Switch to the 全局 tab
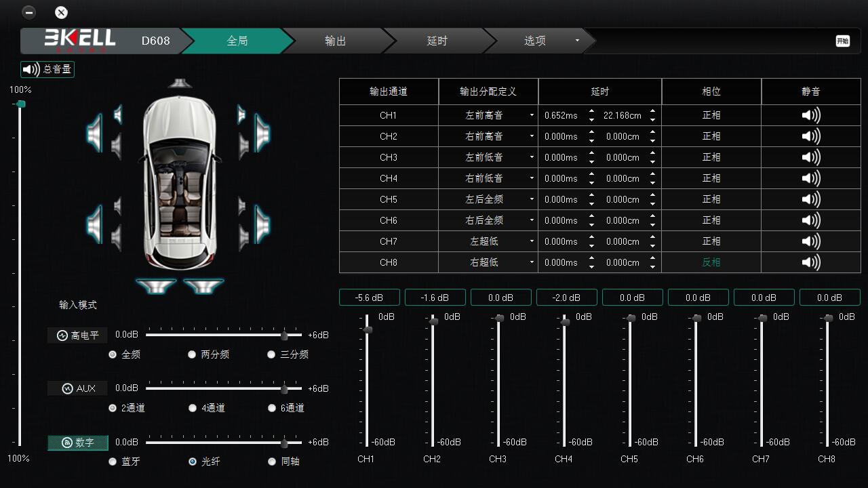 (x=237, y=41)
